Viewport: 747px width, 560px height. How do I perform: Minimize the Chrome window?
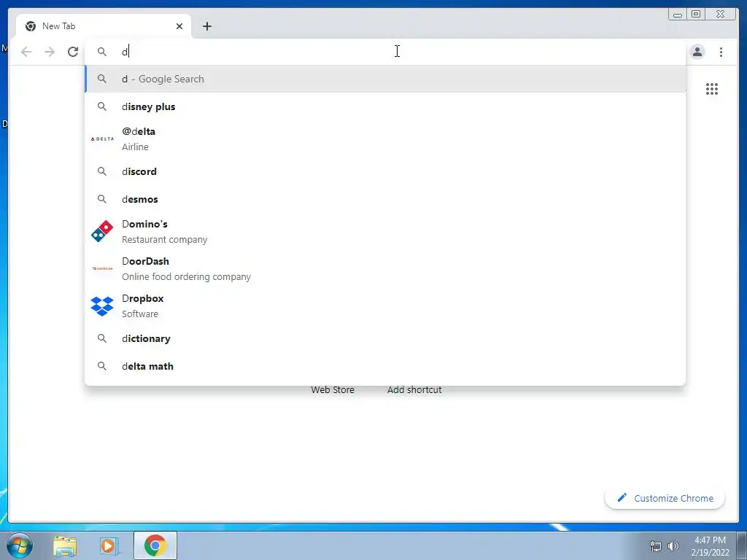[677, 15]
